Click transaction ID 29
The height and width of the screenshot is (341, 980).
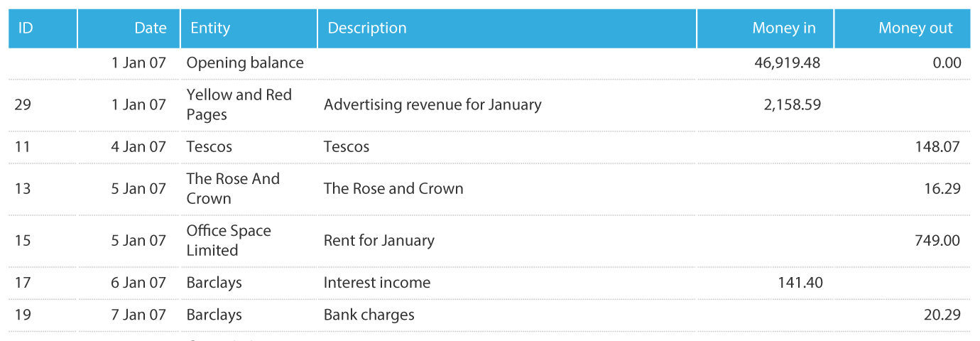tap(23, 104)
